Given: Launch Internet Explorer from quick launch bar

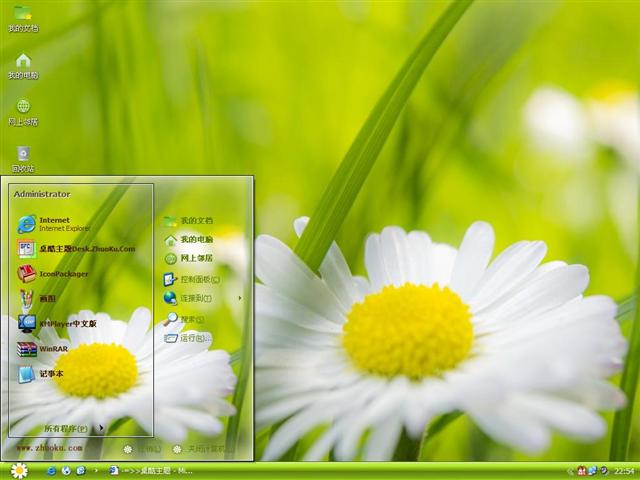Looking at the screenshot, I should click(x=51, y=471).
